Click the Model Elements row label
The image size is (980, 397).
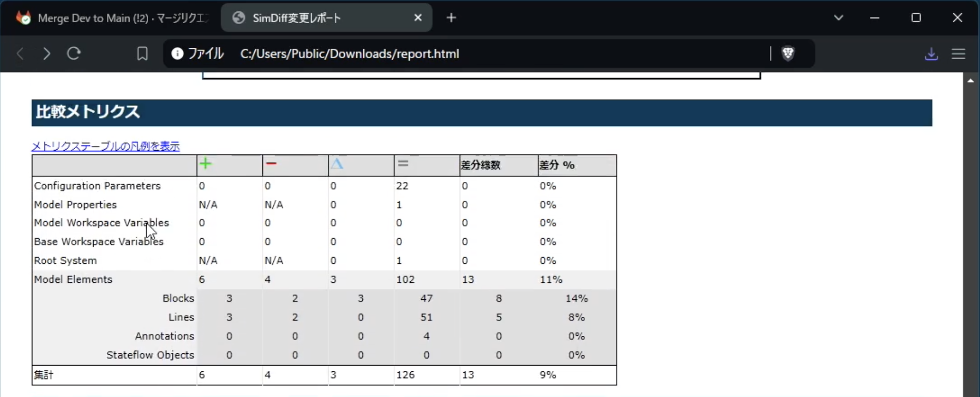click(x=73, y=279)
